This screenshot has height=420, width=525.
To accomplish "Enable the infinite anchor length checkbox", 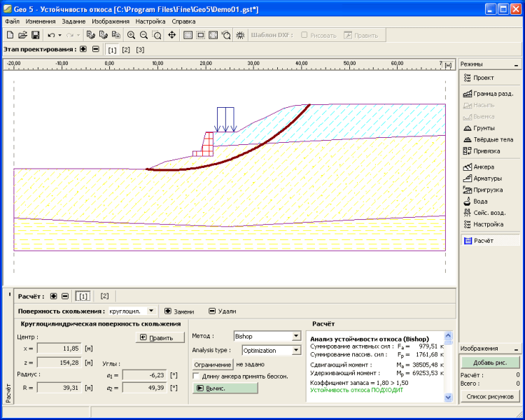I will click(x=197, y=376).
